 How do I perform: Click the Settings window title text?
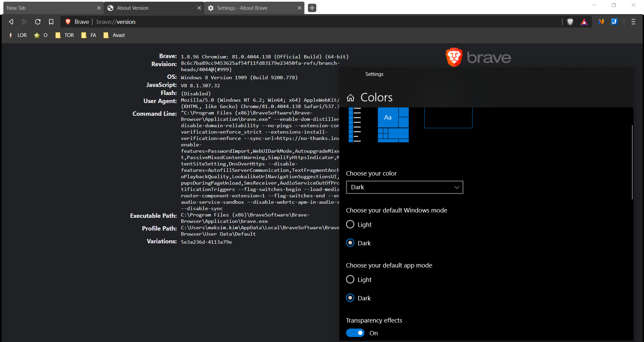click(x=374, y=74)
